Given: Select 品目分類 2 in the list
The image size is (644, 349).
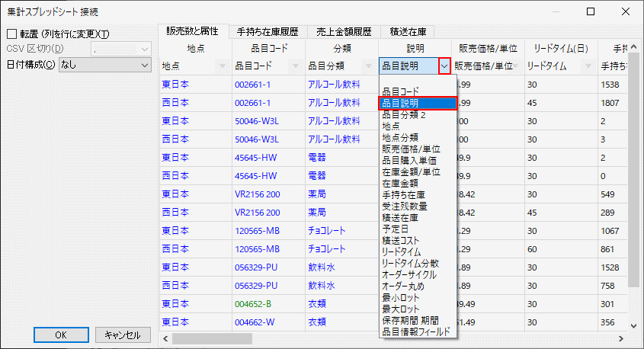Looking at the screenshot, I should coord(404,115).
